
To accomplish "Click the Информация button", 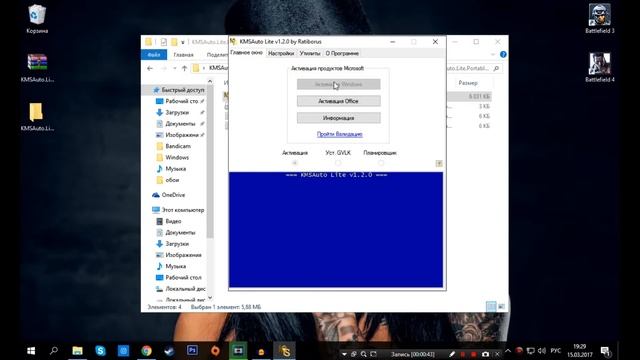I will click(338, 118).
